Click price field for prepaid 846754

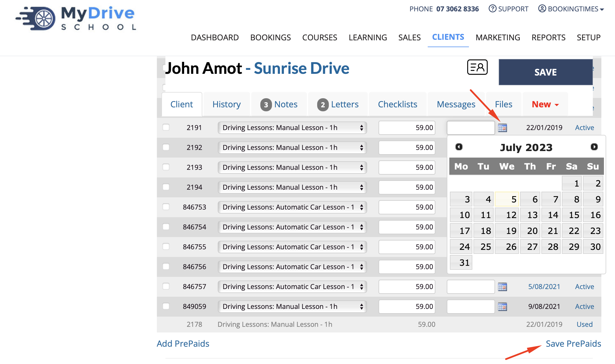coord(407,227)
